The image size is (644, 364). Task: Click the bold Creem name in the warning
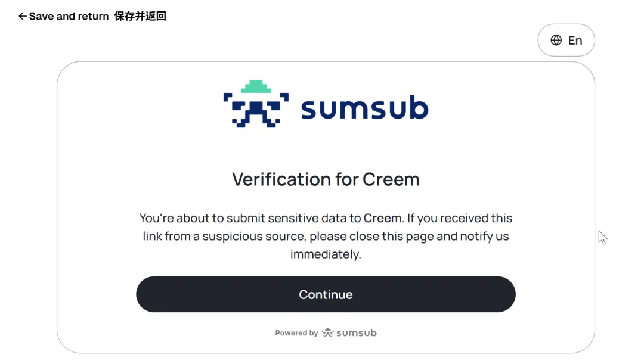coord(382,218)
